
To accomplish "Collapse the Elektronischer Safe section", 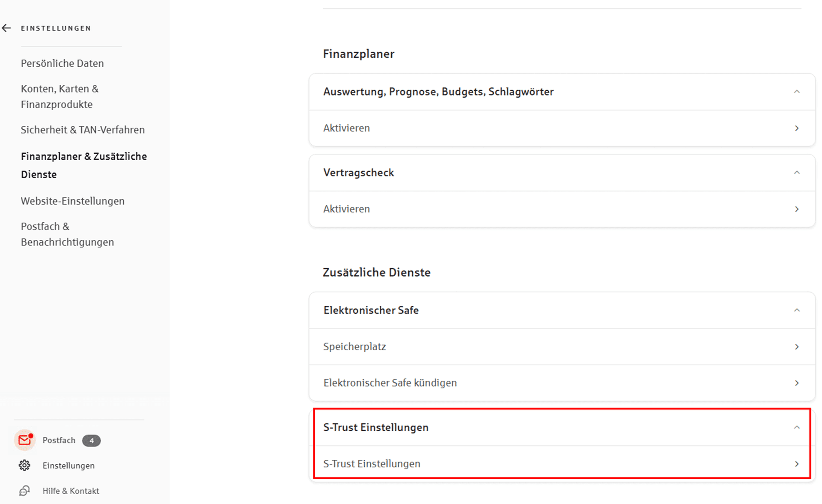I will point(797,310).
